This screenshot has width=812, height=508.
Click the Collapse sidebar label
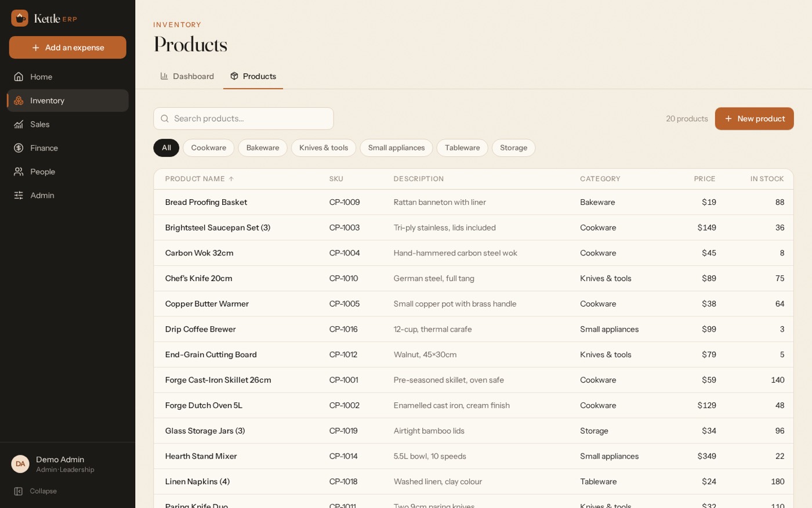tap(43, 491)
